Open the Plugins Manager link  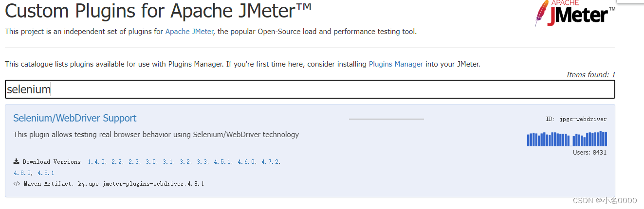pos(396,64)
